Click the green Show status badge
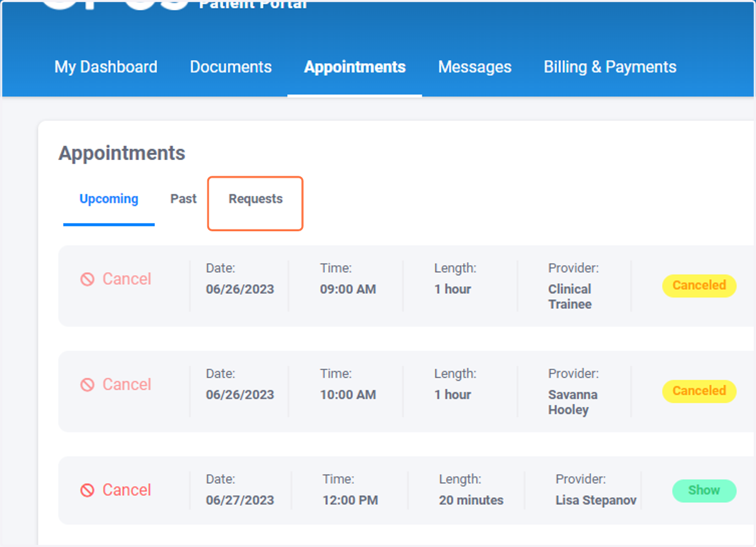The image size is (756, 547). click(704, 490)
